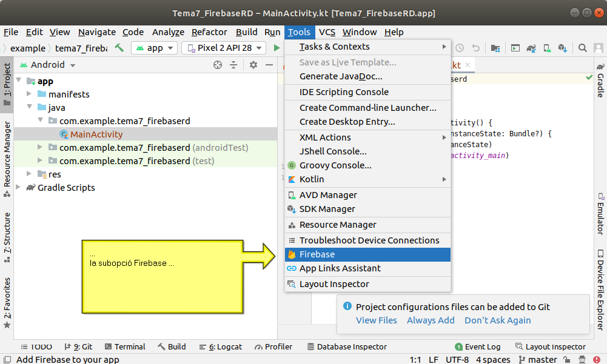Click the red error indicator in status bar

pyautogui.click(x=597, y=359)
